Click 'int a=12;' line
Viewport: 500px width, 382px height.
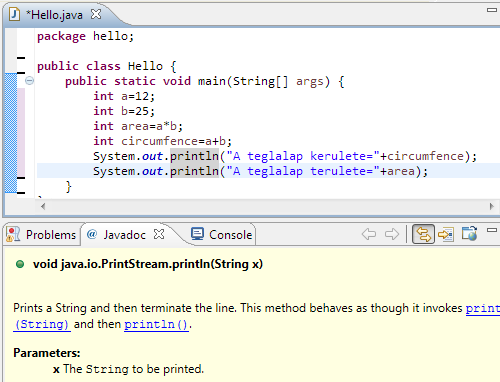[124, 96]
